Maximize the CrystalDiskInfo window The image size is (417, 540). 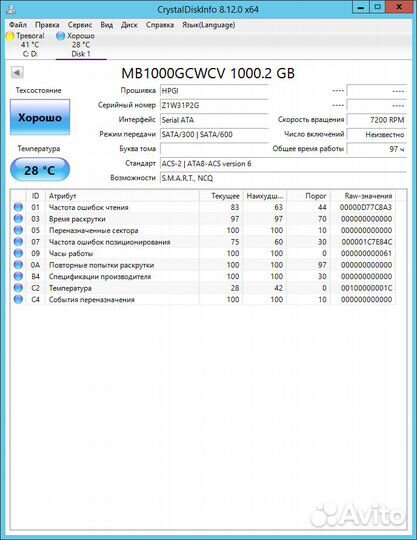click(x=377, y=7)
